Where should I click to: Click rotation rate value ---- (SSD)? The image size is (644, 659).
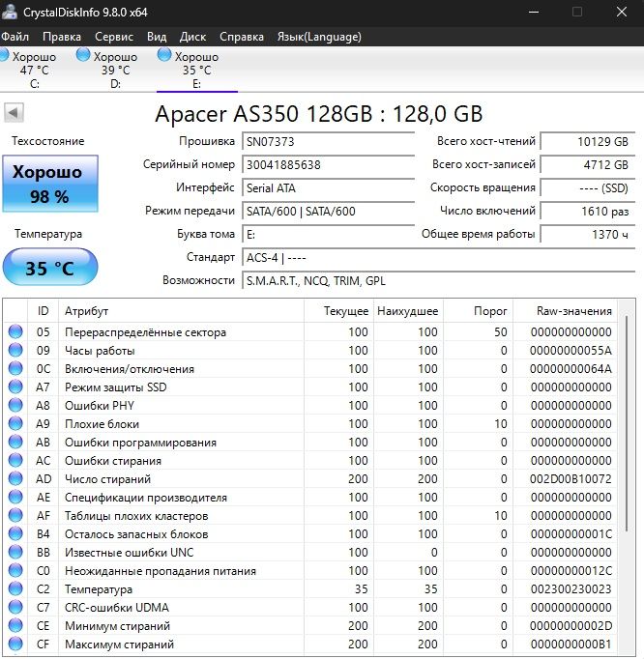pos(587,187)
